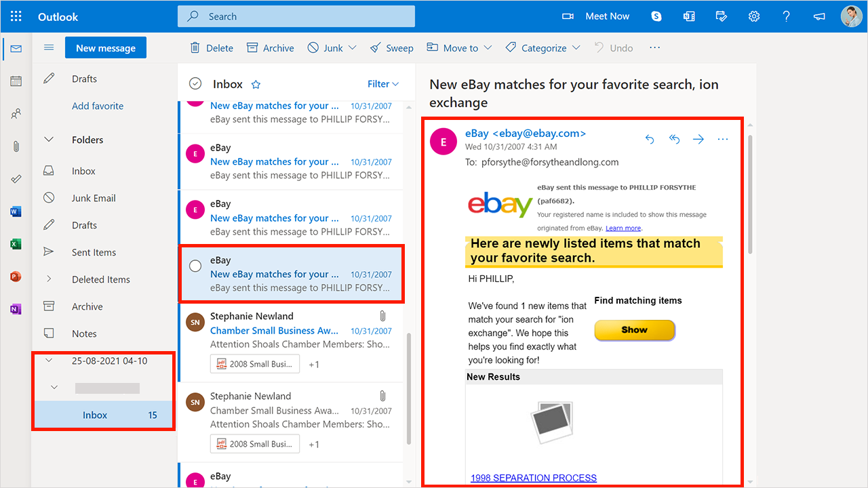Toggle select-all circle beside Inbox heading
This screenshot has width=868, height=488.
[195, 84]
